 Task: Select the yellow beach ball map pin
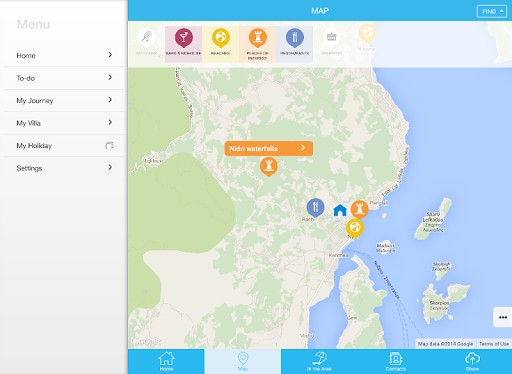(x=355, y=228)
